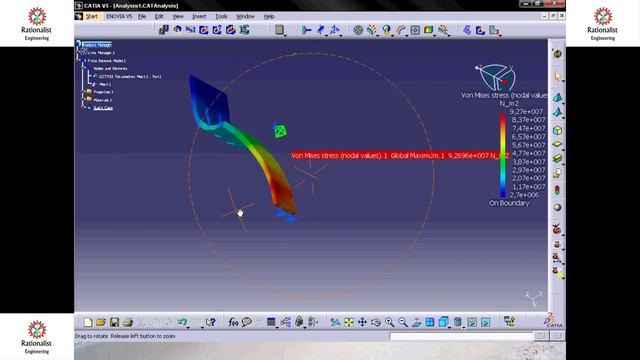Image resolution: width=640 pixels, height=360 pixels.
Task: Click the view mode shading cylinder icon
Action: (x=458, y=322)
